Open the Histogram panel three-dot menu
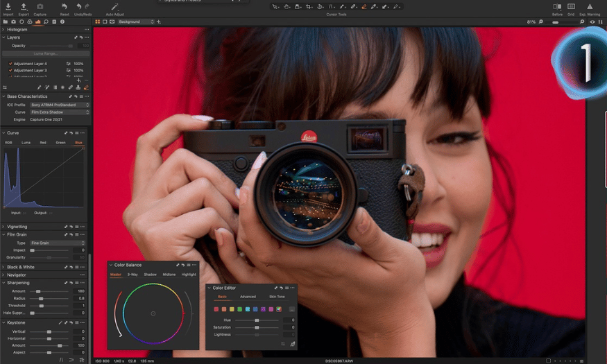 pos(87,29)
